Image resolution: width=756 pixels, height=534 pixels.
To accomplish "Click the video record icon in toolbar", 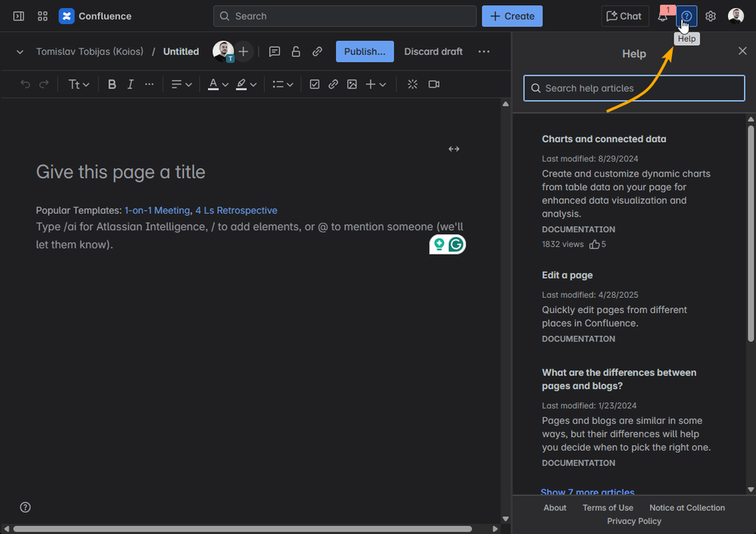I will point(434,84).
